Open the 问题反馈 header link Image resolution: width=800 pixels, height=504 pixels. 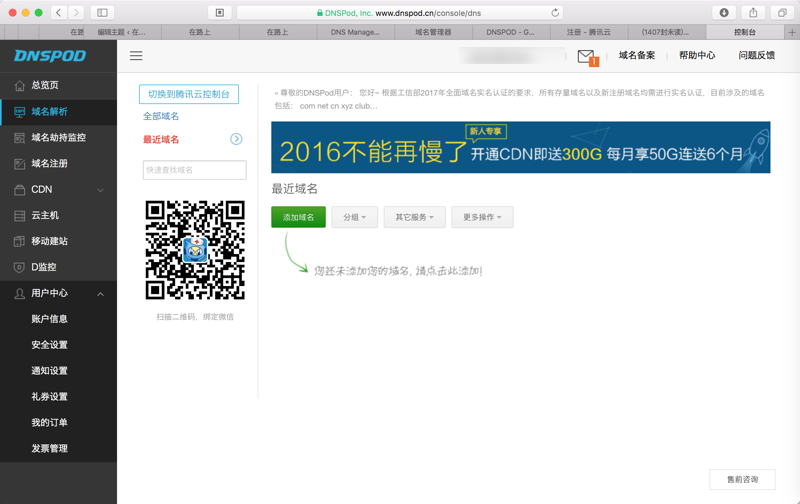tap(757, 55)
